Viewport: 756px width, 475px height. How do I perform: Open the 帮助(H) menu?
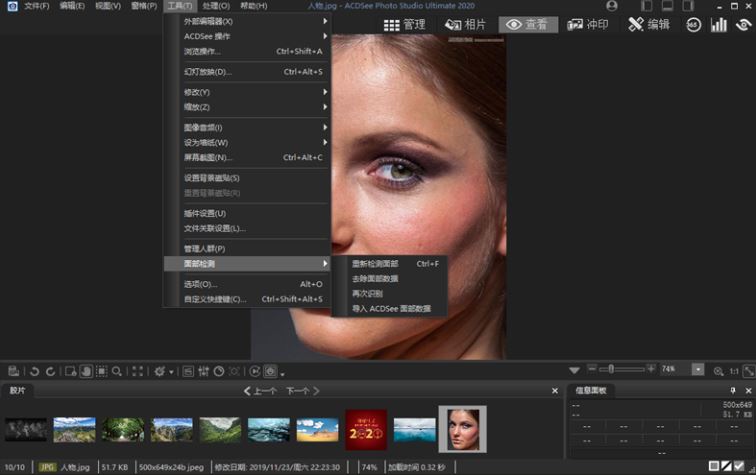pos(254,6)
